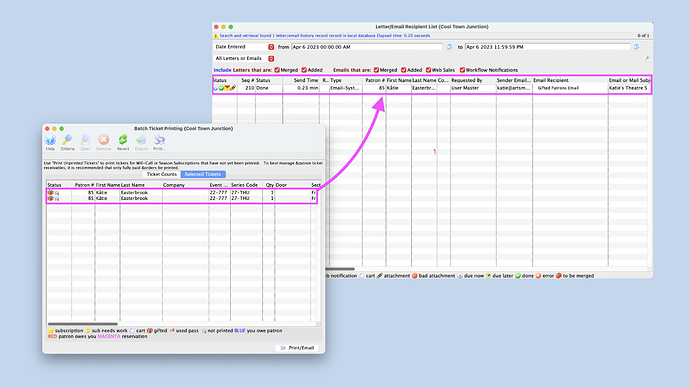Screen dimensions: 690x388
Task: Click horizontal scrollbar in Letter/Email Recipient List
Action: [x=340, y=269]
